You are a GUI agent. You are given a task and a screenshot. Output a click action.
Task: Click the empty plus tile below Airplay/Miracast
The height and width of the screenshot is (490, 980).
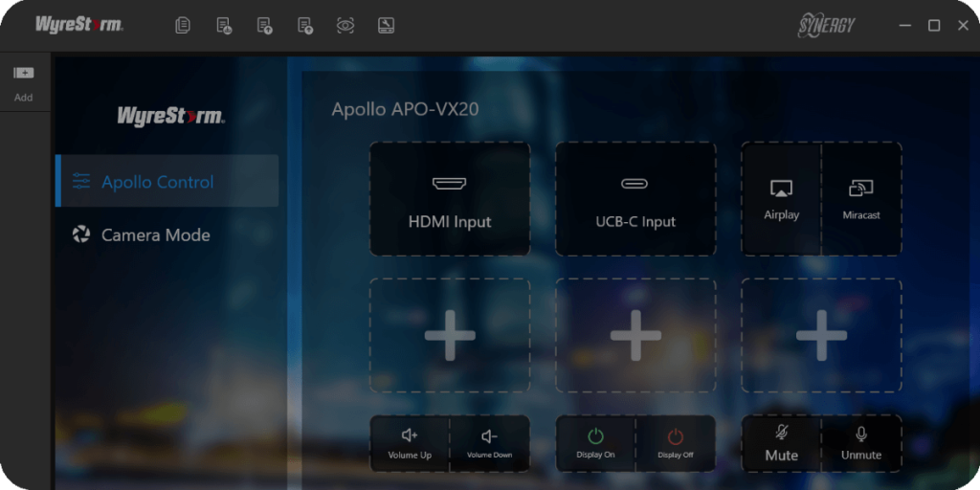[x=821, y=335]
